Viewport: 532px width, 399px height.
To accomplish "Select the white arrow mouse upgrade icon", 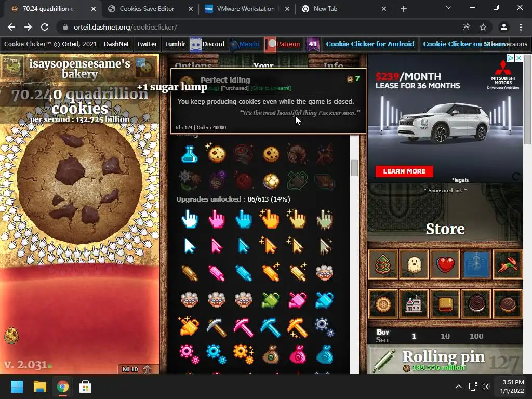I will tap(189, 246).
